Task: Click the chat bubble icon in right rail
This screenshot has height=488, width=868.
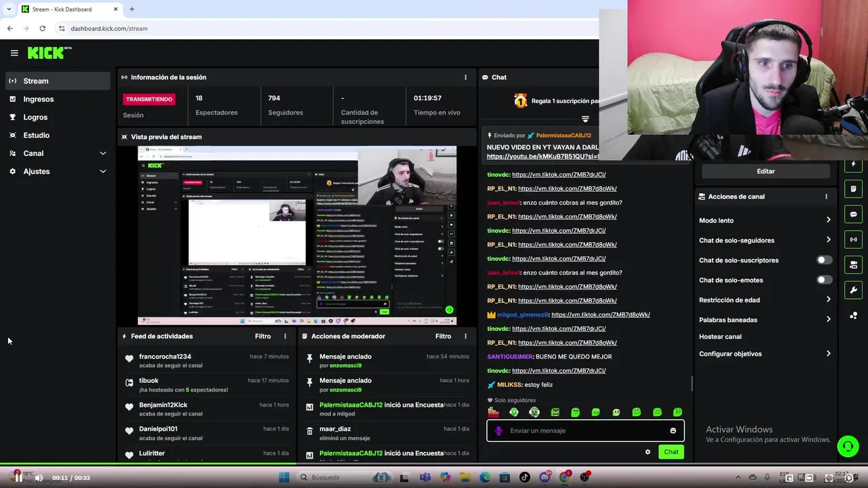Action: click(853, 214)
